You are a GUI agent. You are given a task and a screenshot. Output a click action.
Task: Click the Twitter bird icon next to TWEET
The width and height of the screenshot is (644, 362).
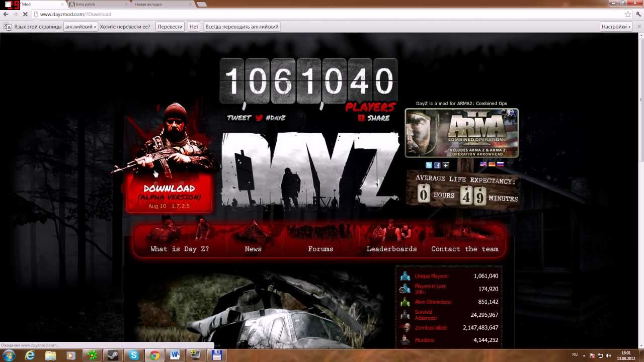pyautogui.click(x=259, y=118)
